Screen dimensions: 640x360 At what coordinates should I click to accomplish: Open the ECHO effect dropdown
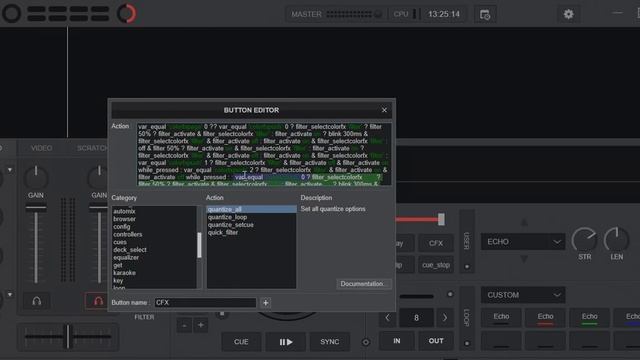coord(523,242)
